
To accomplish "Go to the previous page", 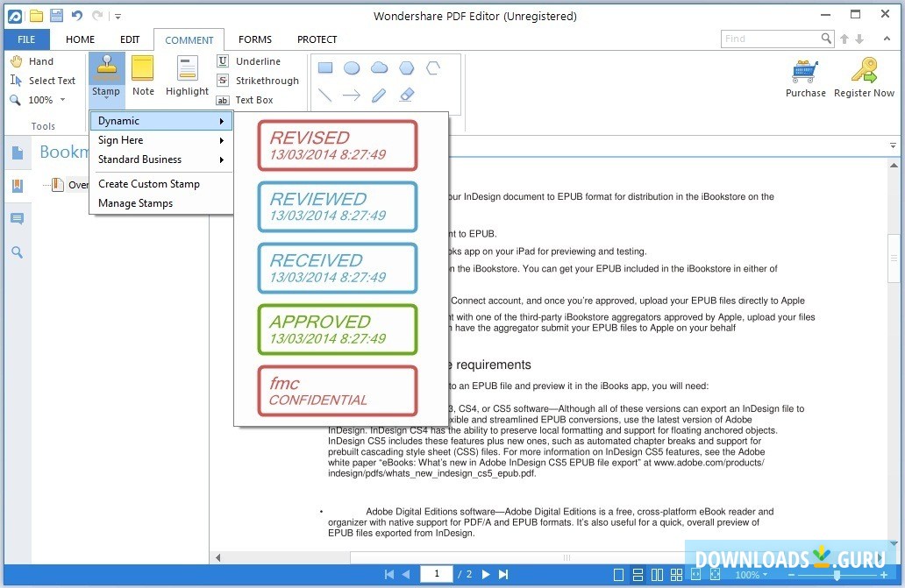I will click(x=406, y=574).
